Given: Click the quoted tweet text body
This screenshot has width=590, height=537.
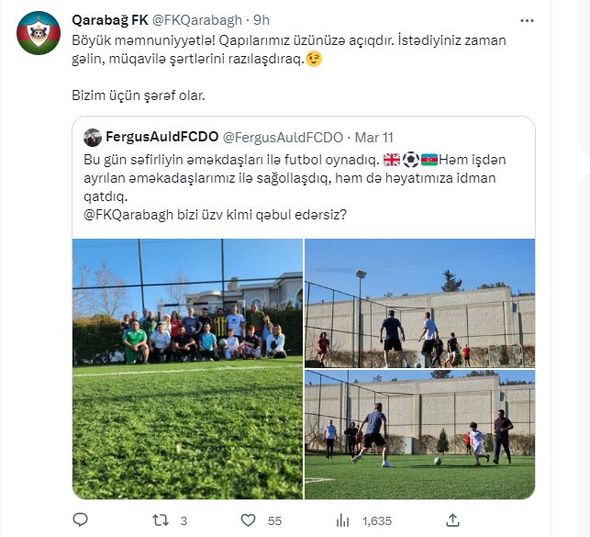Looking at the screenshot, I should tap(295, 187).
